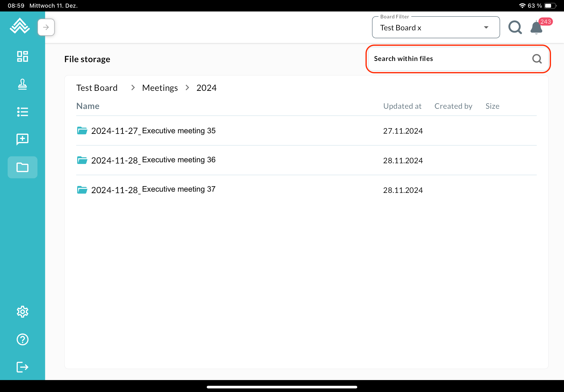Select the file storage folder sidebar icon
The height and width of the screenshot is (392, 564).
22,167
